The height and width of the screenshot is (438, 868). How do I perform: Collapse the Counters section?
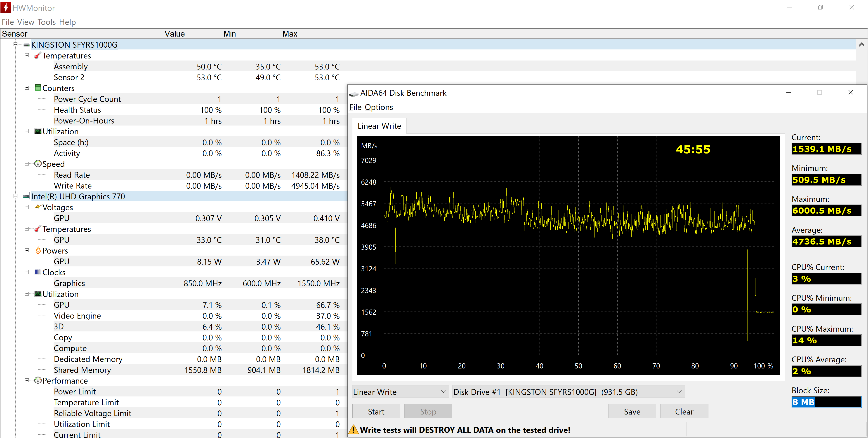tap(27, 88)
